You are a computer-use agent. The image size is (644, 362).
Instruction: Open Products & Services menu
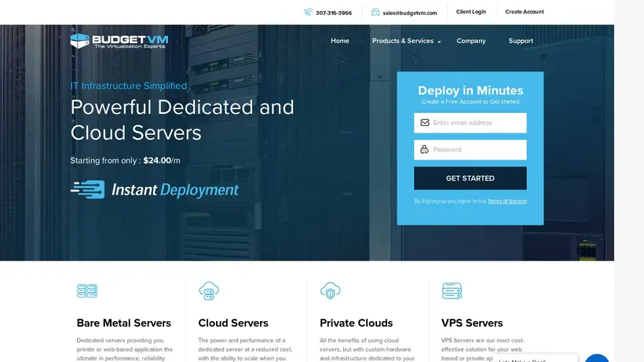[402, 41]
